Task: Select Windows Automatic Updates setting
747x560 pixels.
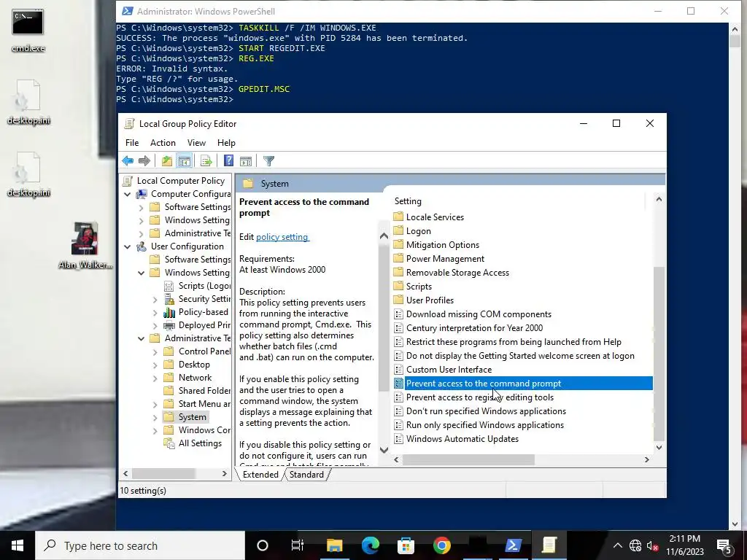Action: coord(462,438)
